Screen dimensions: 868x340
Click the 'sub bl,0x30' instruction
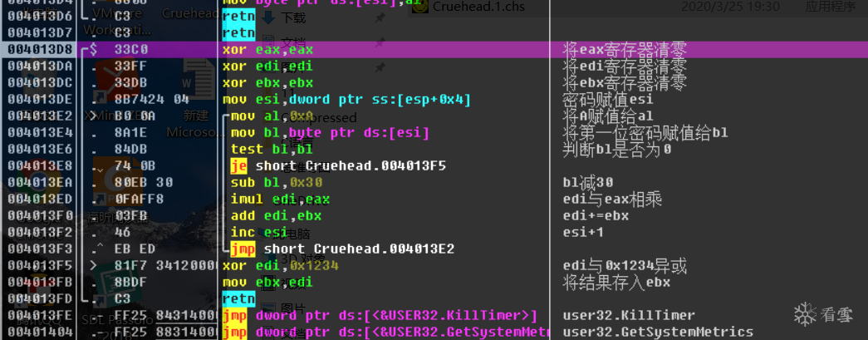coord(277,182)
